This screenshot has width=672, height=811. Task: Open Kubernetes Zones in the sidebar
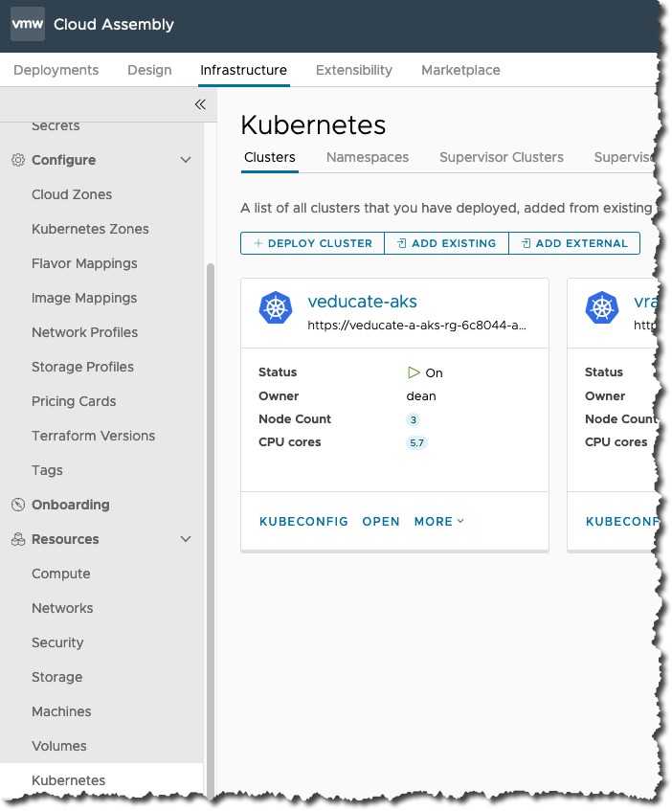tap(90, 229)
